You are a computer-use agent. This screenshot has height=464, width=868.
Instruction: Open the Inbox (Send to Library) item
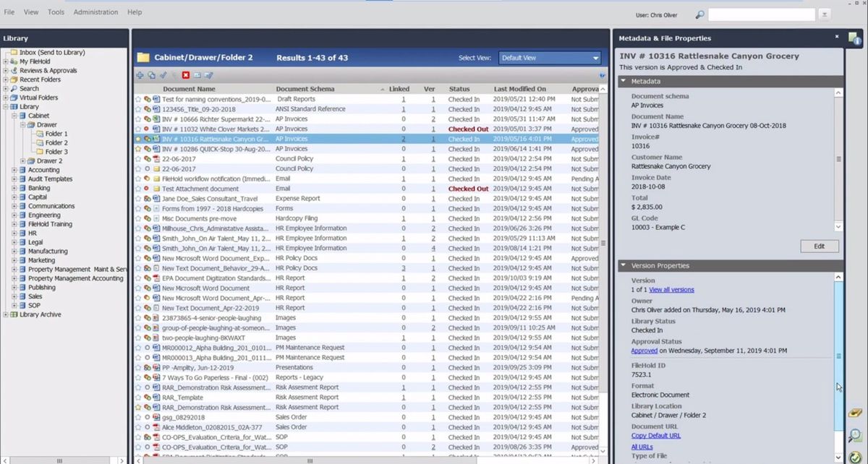coord(50,52)
